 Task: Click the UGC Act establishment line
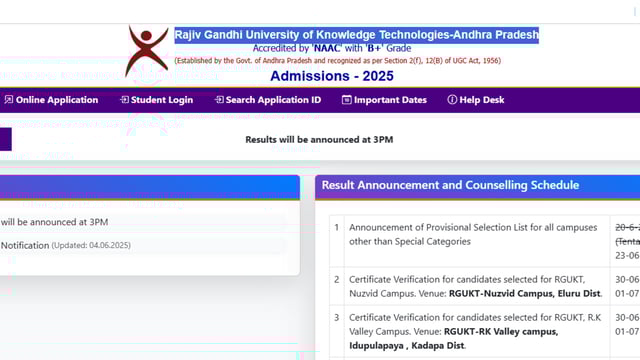[x=338, y=61]
